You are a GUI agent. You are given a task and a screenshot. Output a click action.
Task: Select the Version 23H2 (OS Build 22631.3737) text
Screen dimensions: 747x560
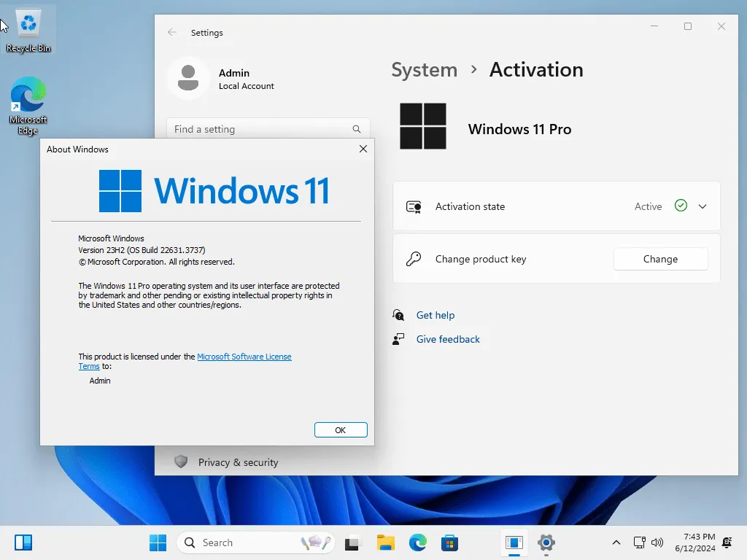point(142,250)
